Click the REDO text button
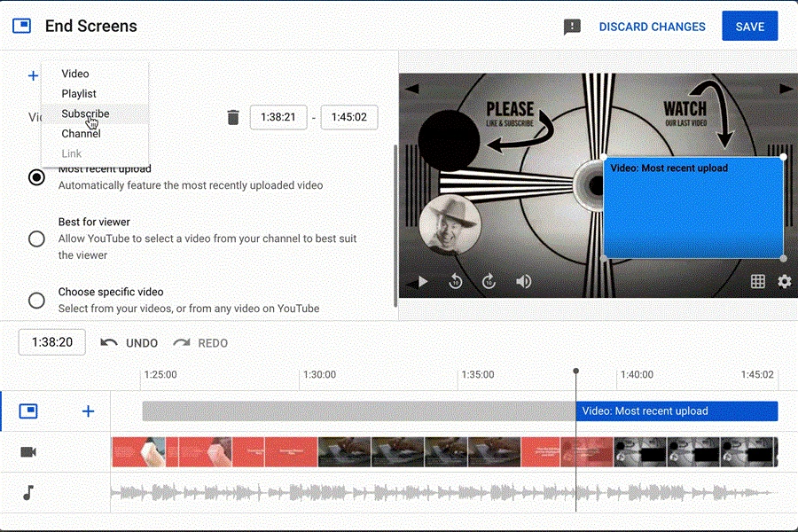This screenshot has width=798, height=532. 213,343
